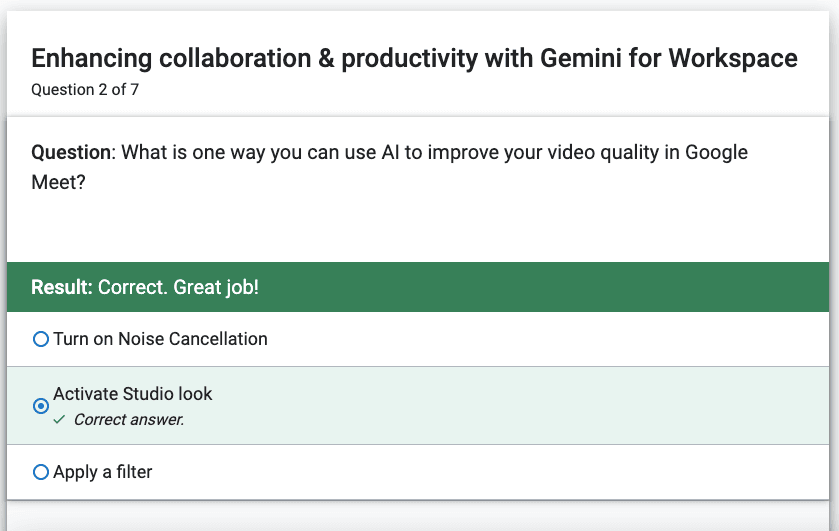Click blank space in the Apply a filter row
Image resolution: width=839 pixels, height=531 pixels.
(x=482, y=472)
